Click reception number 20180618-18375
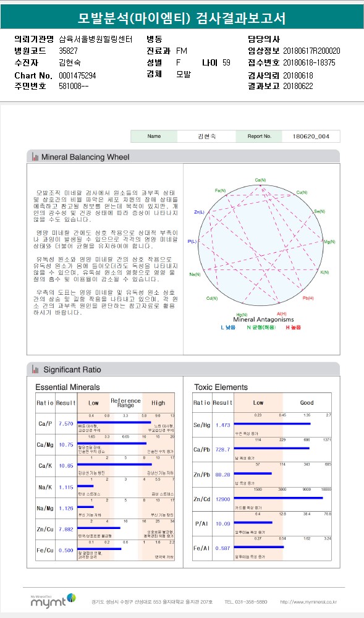 309,62
